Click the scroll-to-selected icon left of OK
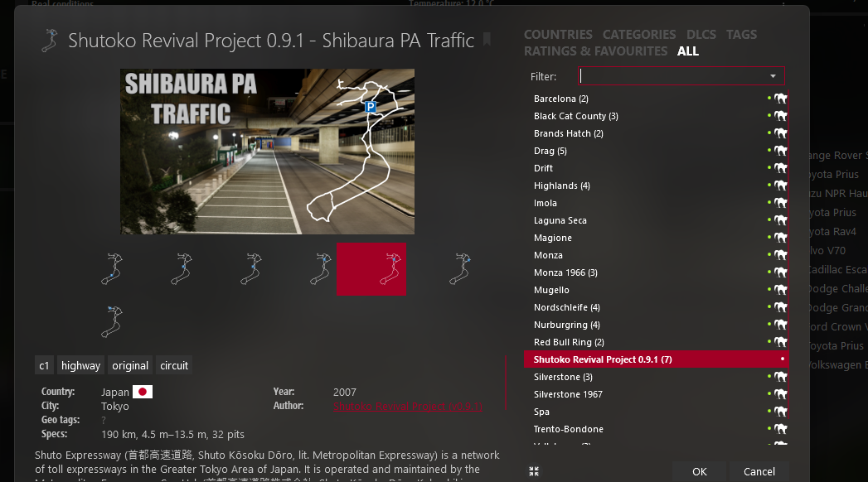 coord(534,471)
